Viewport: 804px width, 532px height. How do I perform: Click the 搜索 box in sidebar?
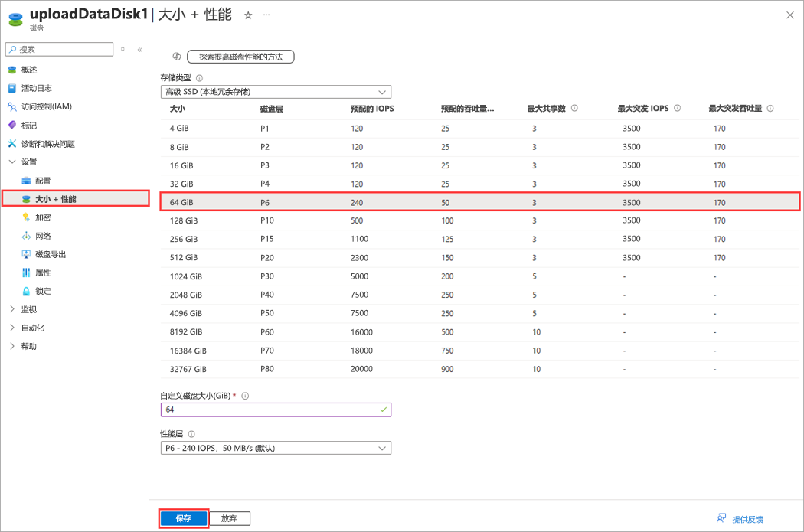tap(59, 49)
